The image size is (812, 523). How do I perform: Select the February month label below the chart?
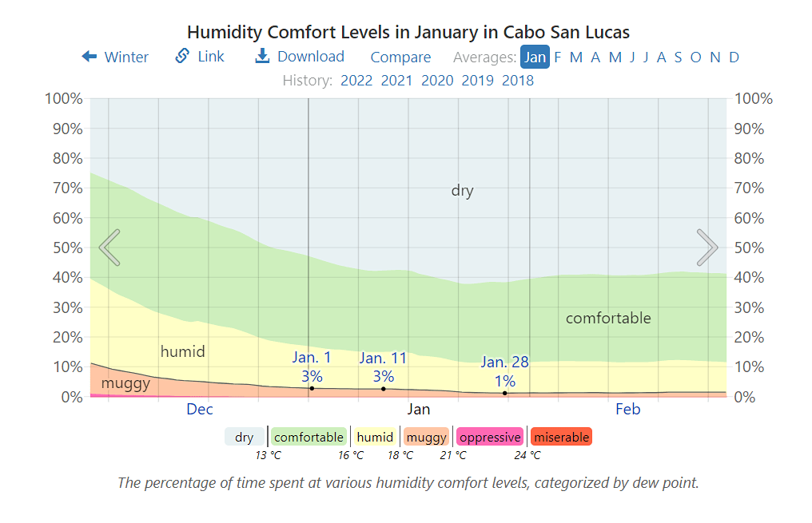pos(627,409)
